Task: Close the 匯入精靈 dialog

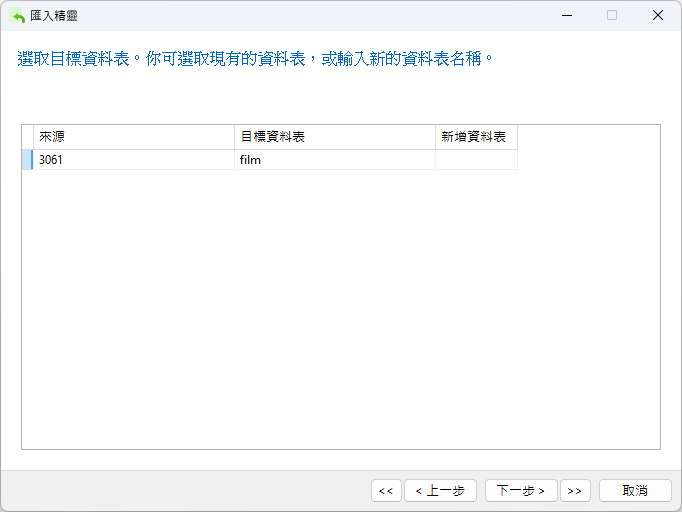Action: 657,16
